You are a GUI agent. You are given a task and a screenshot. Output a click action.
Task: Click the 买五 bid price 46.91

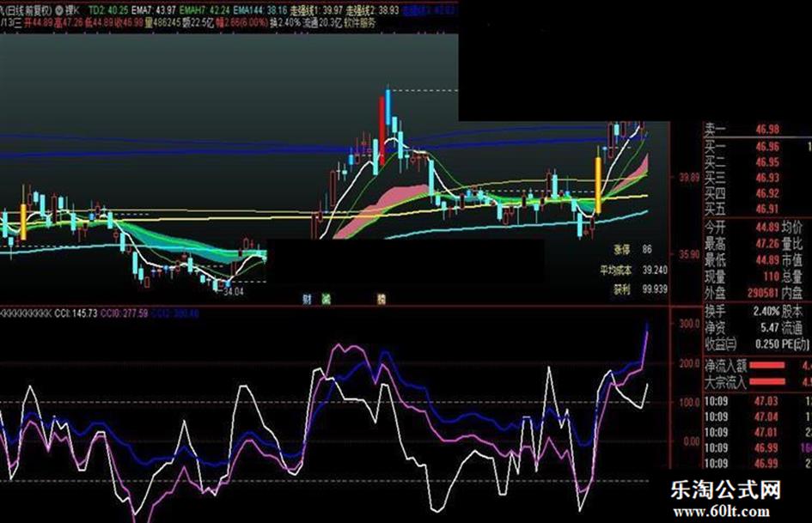coord(767,210)
